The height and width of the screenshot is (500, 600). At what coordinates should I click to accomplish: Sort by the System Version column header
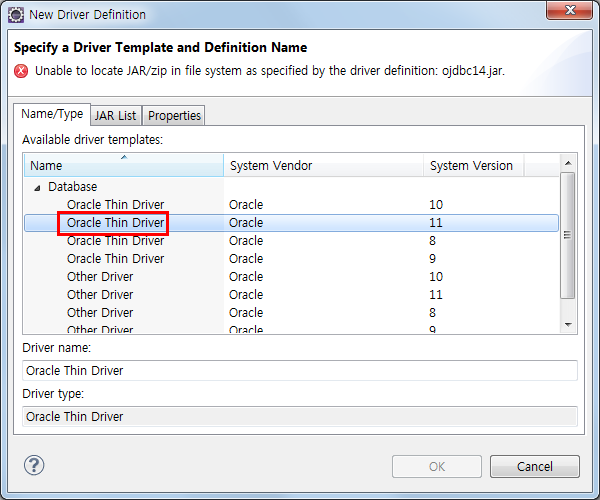point(473,165)
